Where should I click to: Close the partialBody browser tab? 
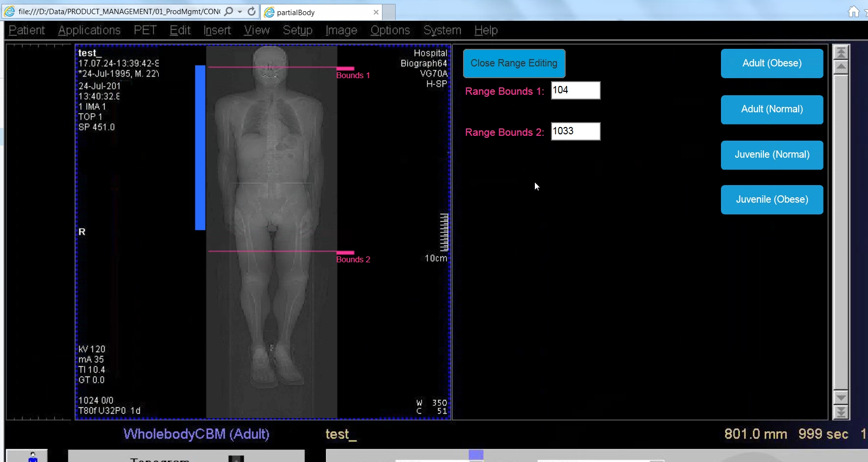click(x=376, y=12)
